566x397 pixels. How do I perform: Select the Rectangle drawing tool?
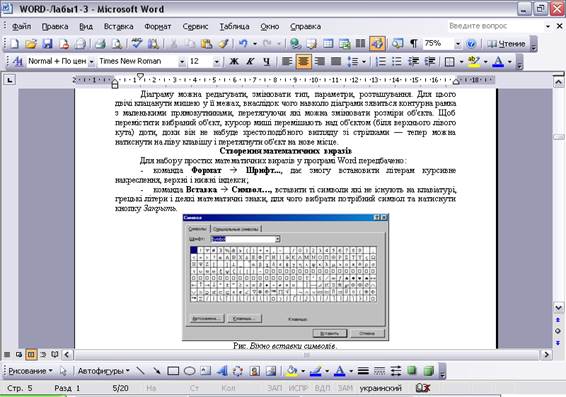[173, 371]
